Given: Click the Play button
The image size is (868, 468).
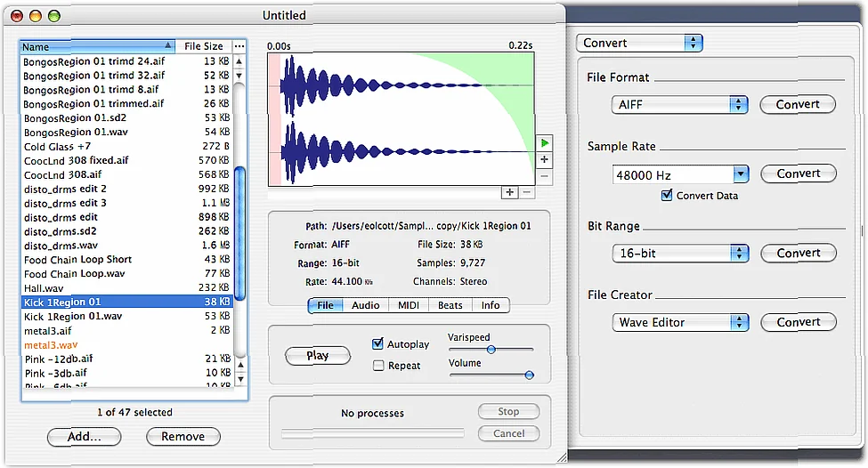Looking at the screenshot, I should point(318,355).
